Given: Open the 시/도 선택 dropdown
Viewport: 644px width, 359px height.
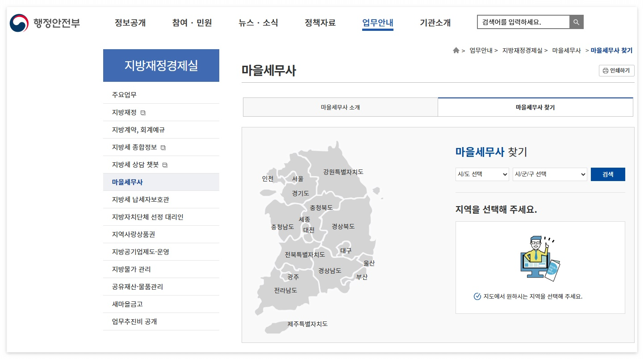Looking at the screenshot, I should point(482,174).
